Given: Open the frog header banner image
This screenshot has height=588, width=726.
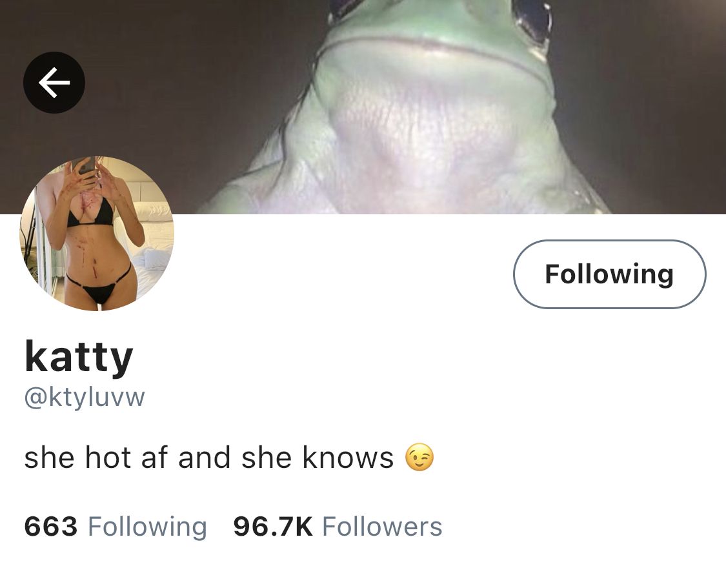Looking at the screenshot, I should [363, 107].
